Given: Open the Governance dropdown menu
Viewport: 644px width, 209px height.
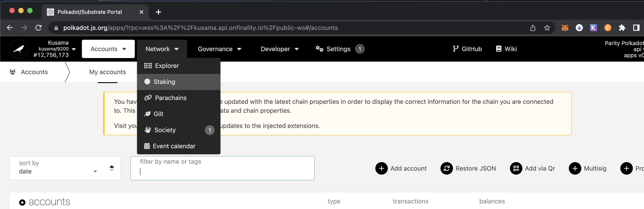Looking at the screenshot, I should click(219, 49).
